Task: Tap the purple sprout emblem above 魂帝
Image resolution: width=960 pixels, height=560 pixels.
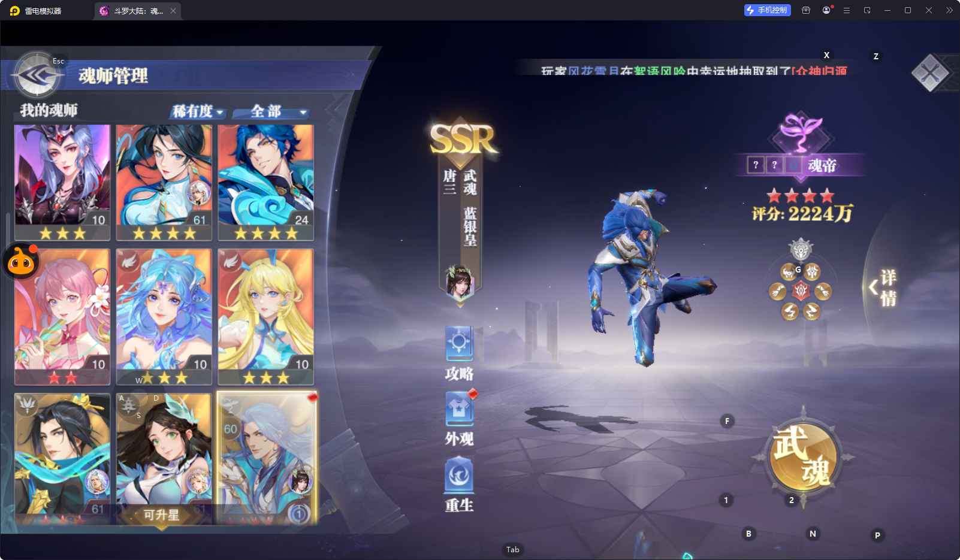Action: tap(800, 132)
